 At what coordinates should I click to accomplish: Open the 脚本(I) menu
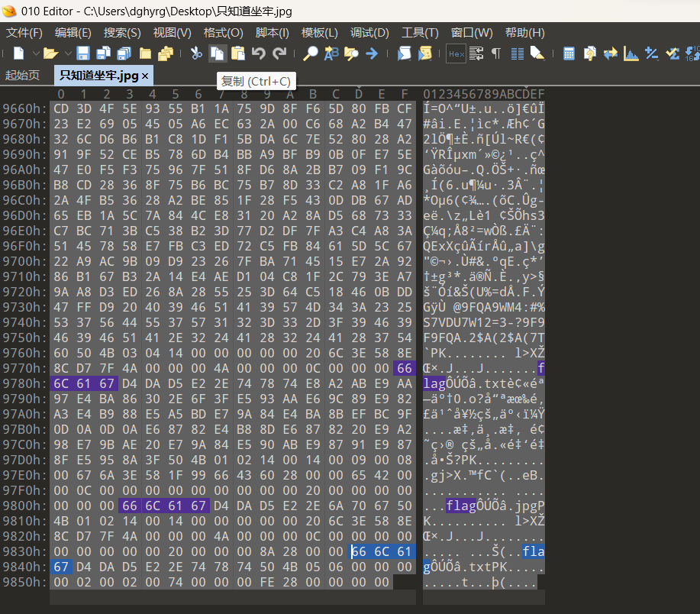(272, 33)
